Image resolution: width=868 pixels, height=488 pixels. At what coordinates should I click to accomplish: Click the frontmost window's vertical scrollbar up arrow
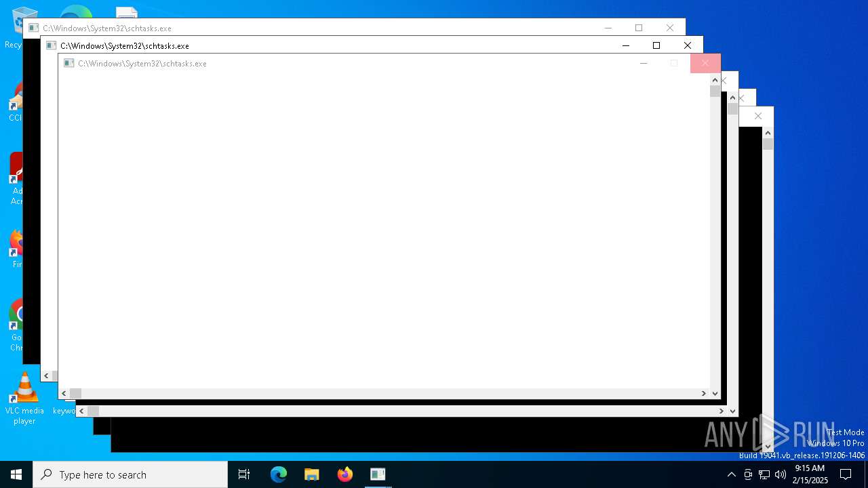pos(715,80)
